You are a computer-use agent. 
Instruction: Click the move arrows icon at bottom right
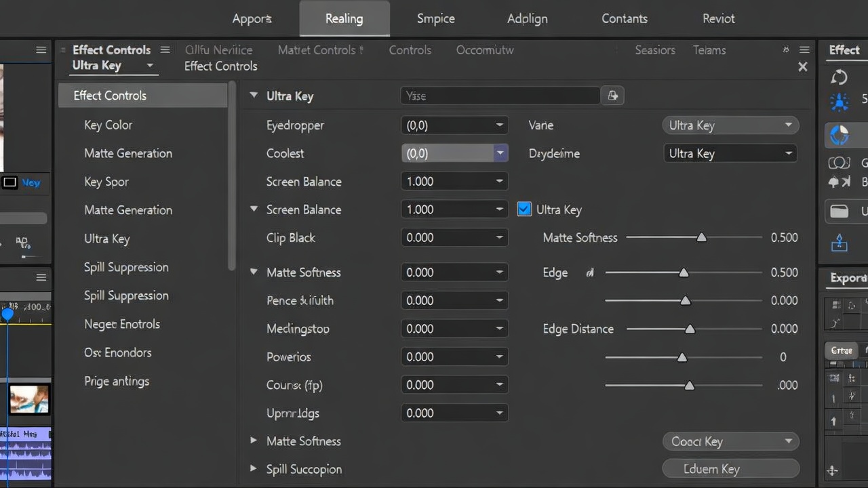833,470
